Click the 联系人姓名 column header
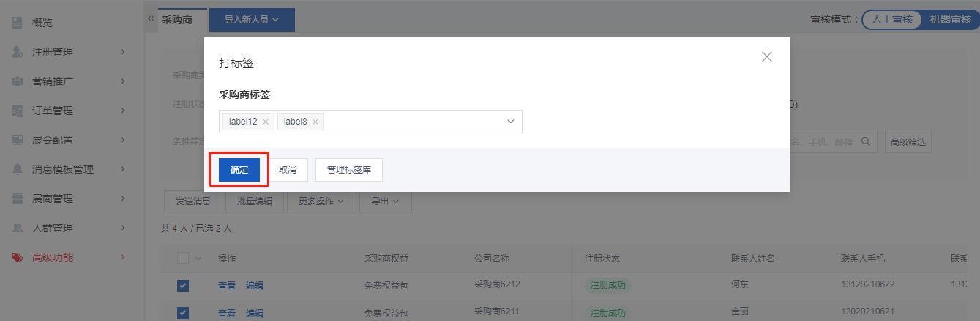 753,259
